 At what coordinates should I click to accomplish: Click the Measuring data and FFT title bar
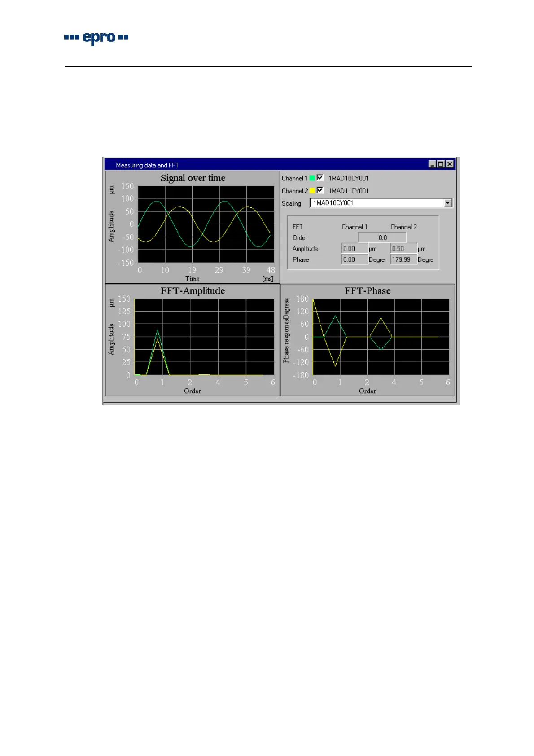269,165
